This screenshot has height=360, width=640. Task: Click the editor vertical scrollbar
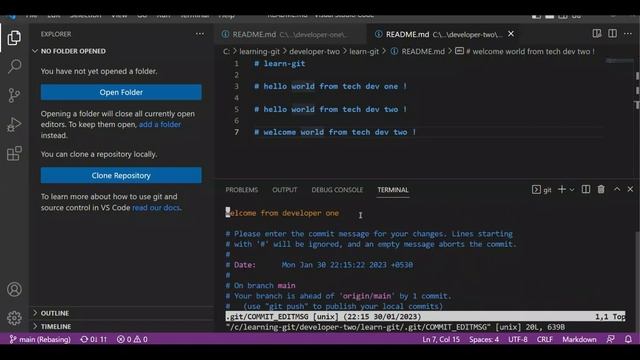(637, 118)
